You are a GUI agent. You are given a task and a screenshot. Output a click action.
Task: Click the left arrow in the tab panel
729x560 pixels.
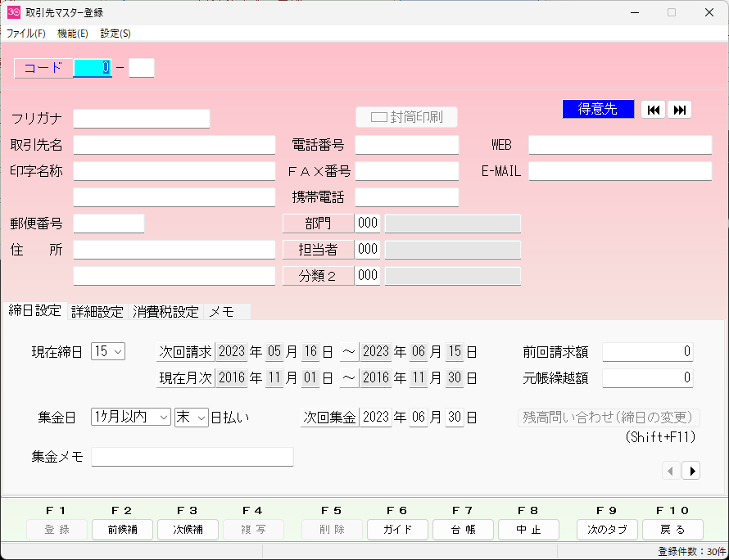point(671,471)
